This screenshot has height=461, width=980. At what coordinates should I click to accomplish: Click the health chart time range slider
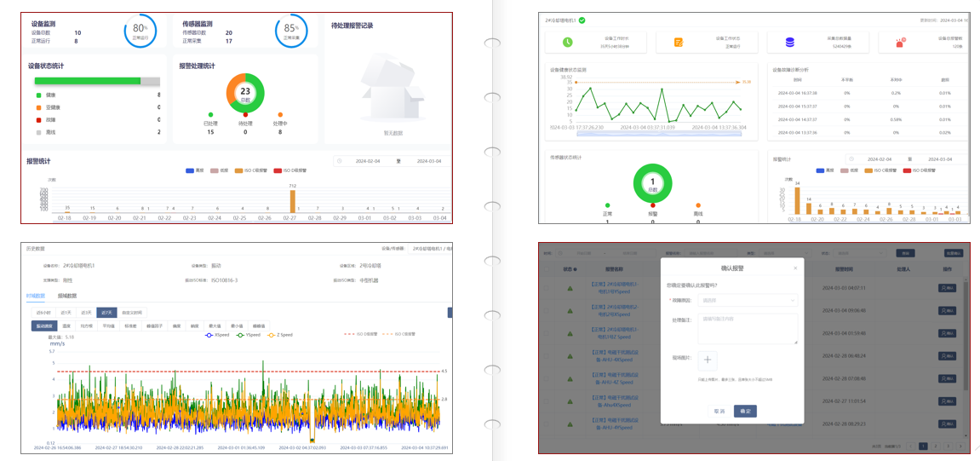click(x=661, y=133)
